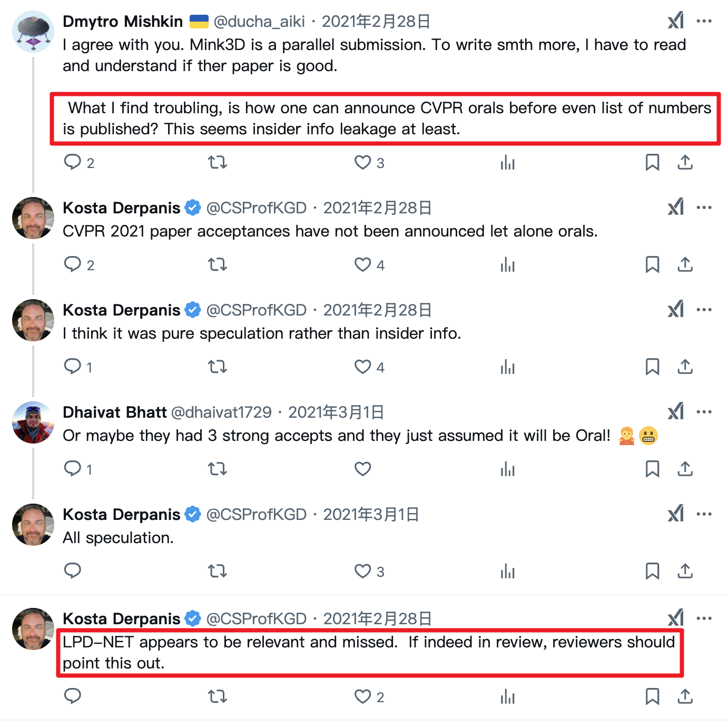Like Dmytro Mishkin's tweet about Mink3D
This screenshot has height=728, width=728.
(362, 162)
